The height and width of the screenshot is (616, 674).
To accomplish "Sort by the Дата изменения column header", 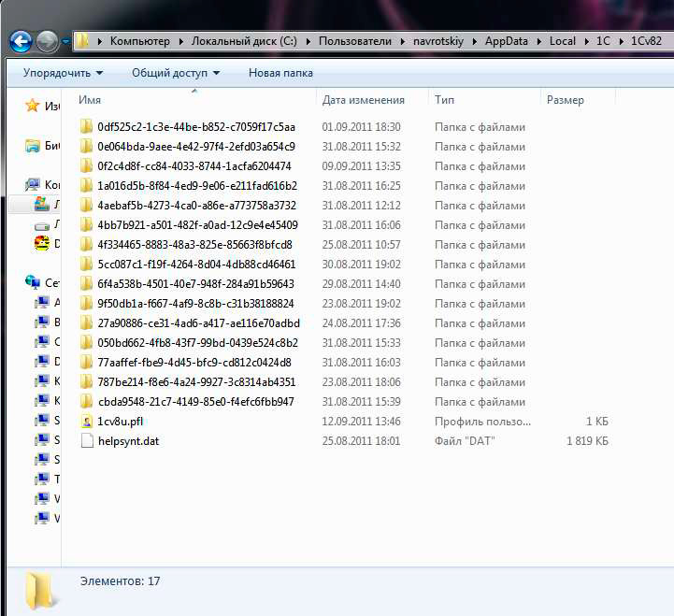I will click(363, 100).
